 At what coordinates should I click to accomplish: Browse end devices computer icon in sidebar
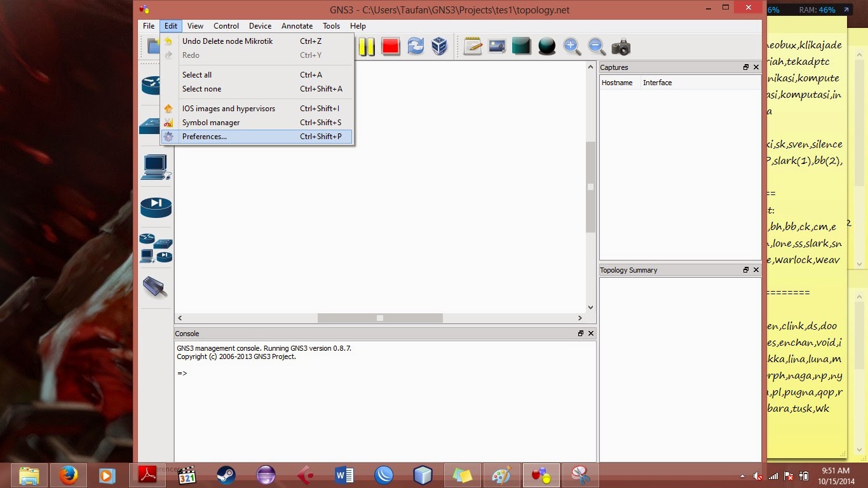pos(156,167)
